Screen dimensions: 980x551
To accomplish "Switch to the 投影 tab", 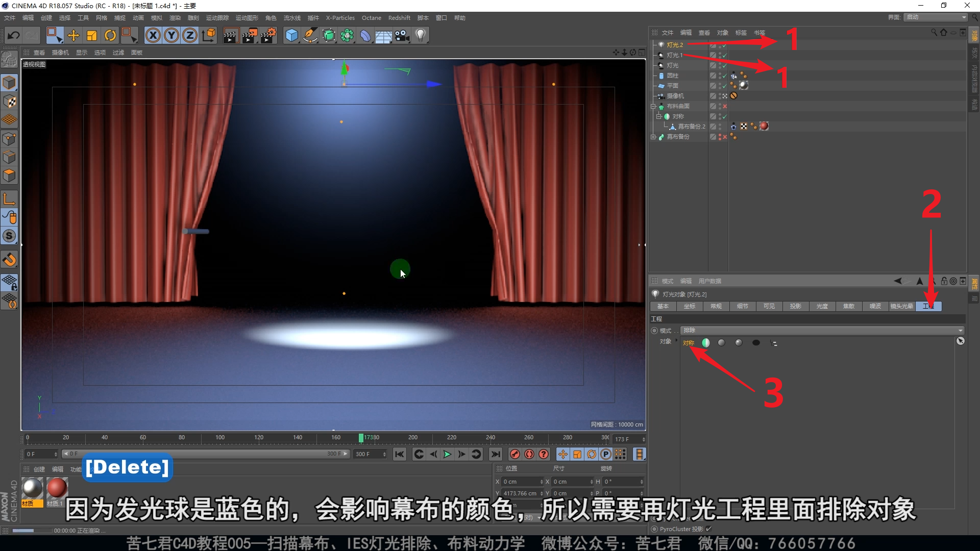I will pyautogui.click(x=795, y=306).
